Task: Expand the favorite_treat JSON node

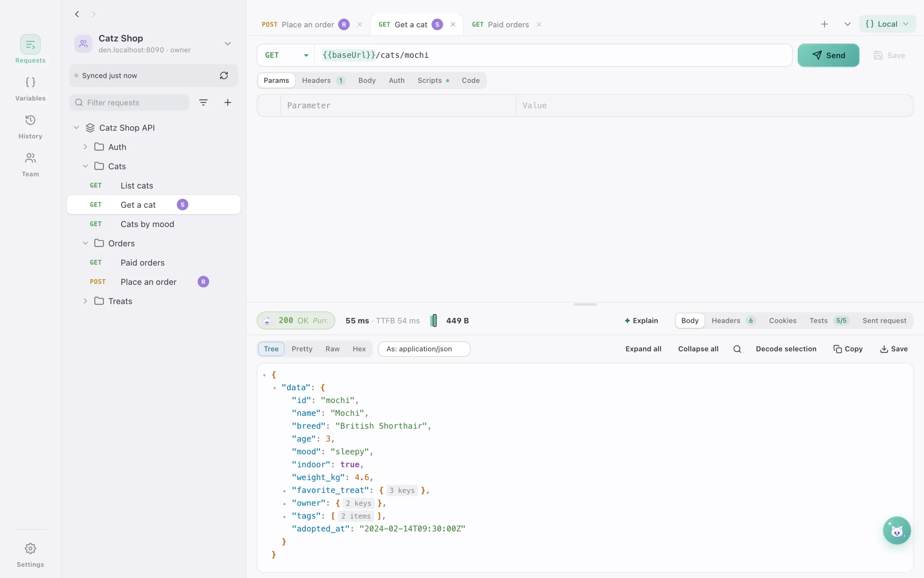Action: (x=285, y=491)
